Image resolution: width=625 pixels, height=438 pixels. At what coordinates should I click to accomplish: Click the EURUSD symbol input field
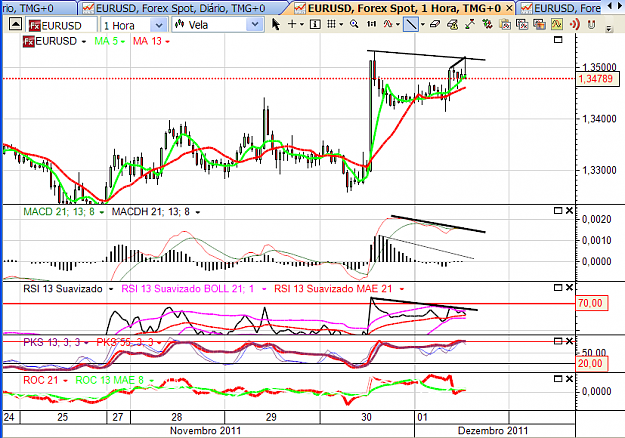pyautogui.click(x=62, y=26)
